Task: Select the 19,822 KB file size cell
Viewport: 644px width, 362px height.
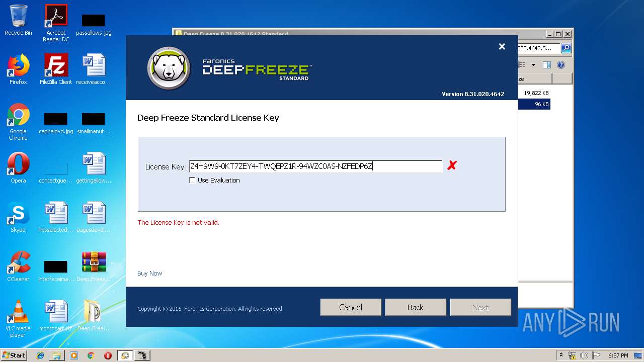Action: click(536, 93)
